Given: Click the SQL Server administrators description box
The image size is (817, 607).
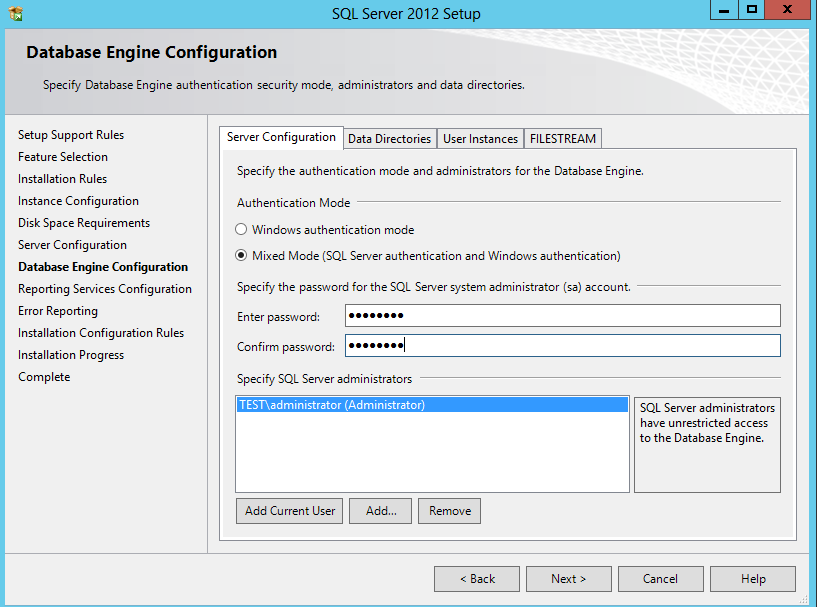Looking at the screenshot, I should pyautogui.click(x=707, y=445).
